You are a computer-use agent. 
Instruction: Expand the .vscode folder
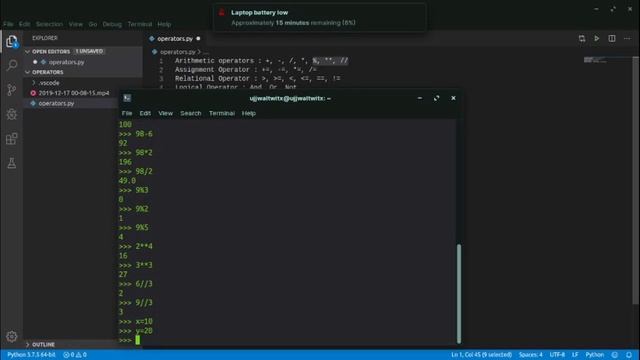click(x=34, y=82)
